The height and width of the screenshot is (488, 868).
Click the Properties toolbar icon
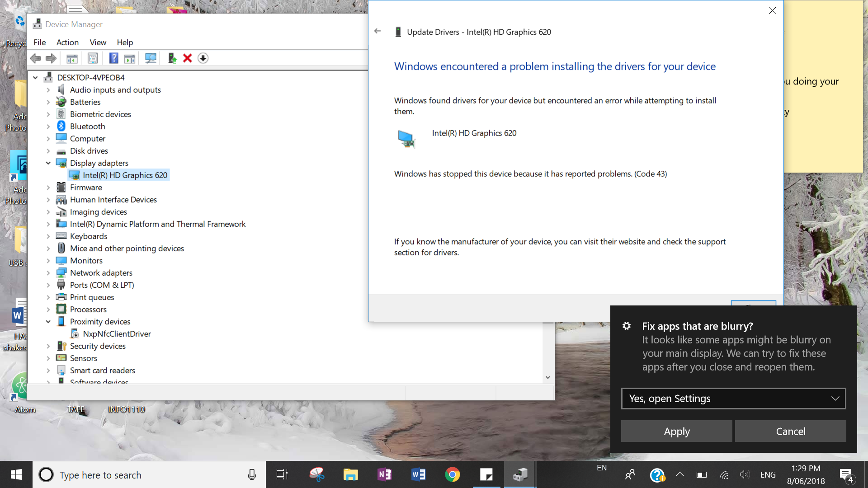coord(93,58)
